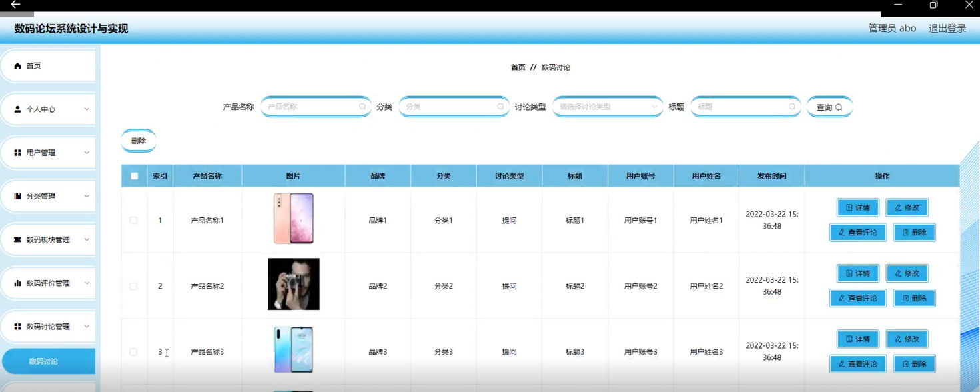Click 修改 for row 产品名称3
Image resolution: width=980 pixels, height=392 pixels.
907,339
